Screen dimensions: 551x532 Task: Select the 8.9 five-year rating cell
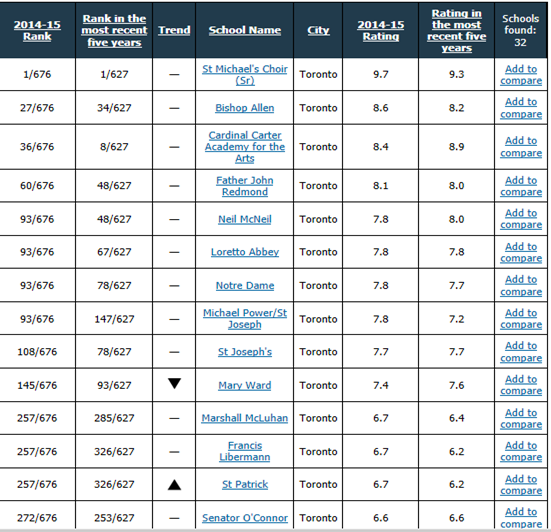tap(456, 147)
